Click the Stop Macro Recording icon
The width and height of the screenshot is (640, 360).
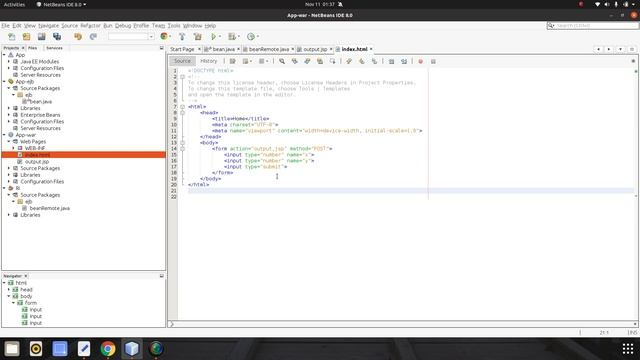click(x=433, y=61)
